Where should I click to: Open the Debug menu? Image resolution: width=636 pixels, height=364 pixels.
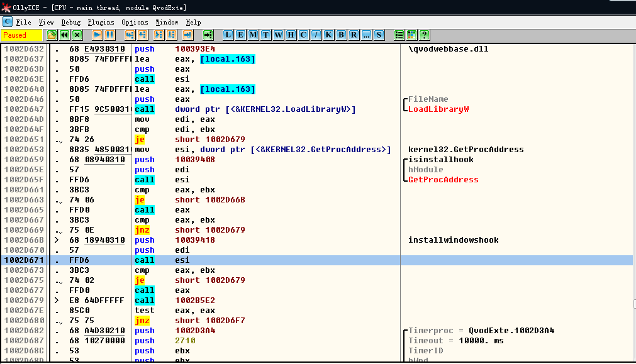(x=70, y=22)
